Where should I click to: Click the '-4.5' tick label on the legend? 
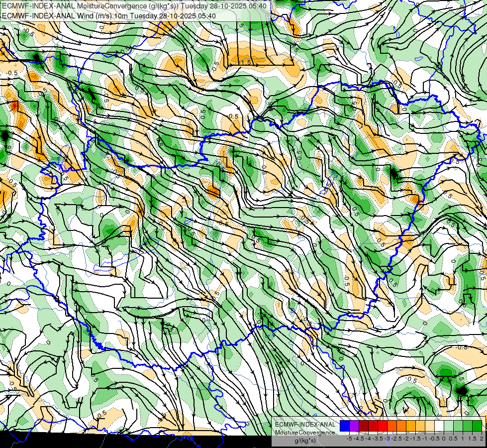359,439
